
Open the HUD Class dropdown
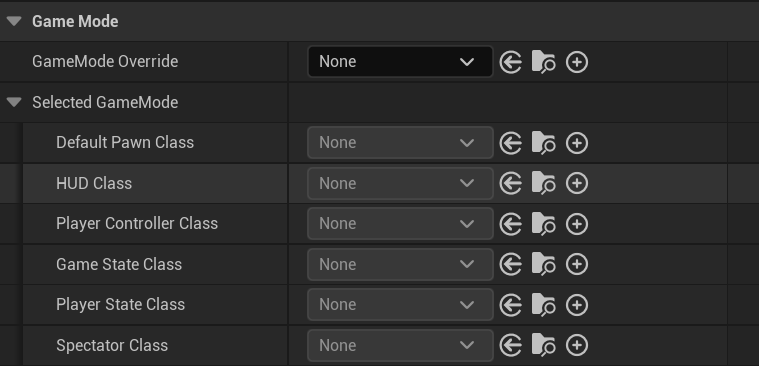(400, 183)
